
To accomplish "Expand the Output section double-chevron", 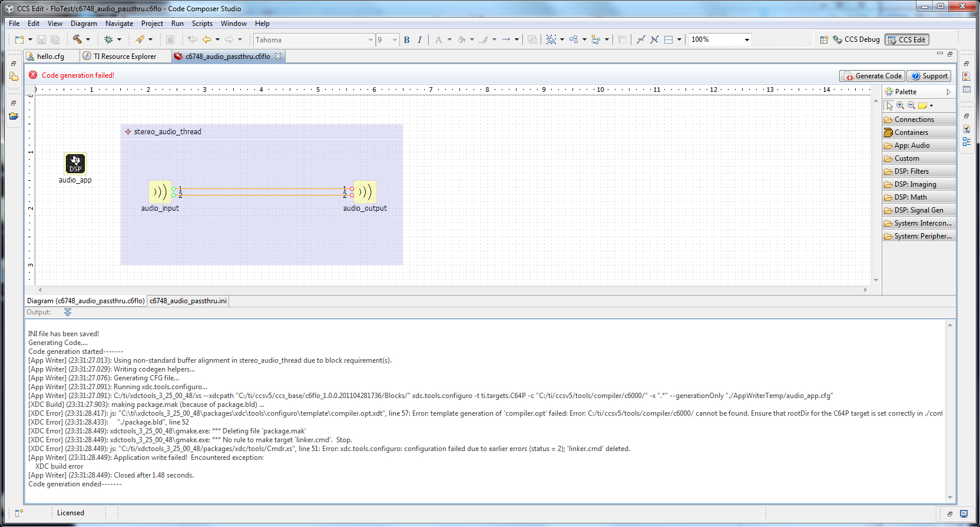I will coord(68,312).
